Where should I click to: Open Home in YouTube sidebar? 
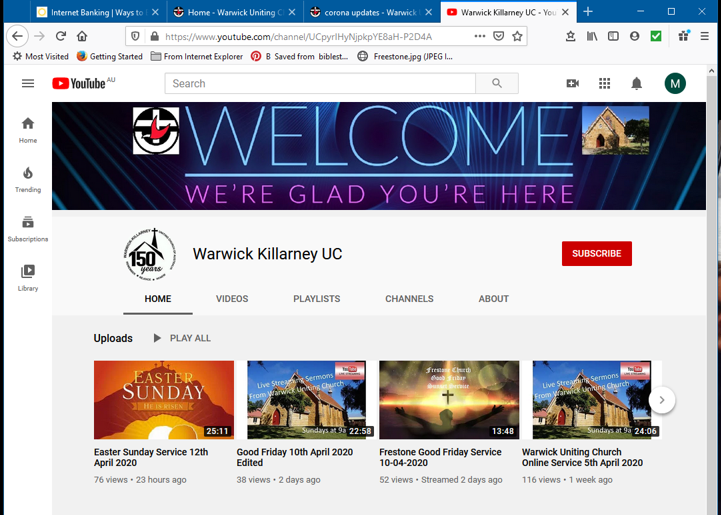pyautogui.click(x=28, y=130)
